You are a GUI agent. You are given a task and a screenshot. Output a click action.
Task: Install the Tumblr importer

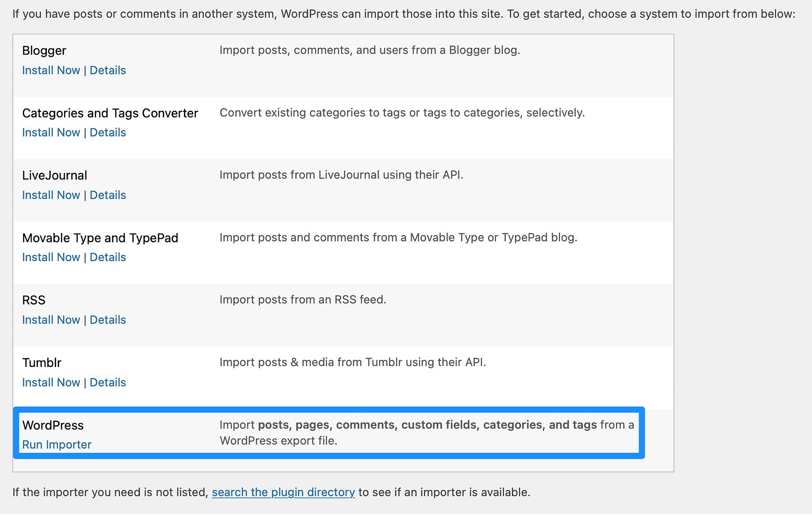[x=51, y=382]
